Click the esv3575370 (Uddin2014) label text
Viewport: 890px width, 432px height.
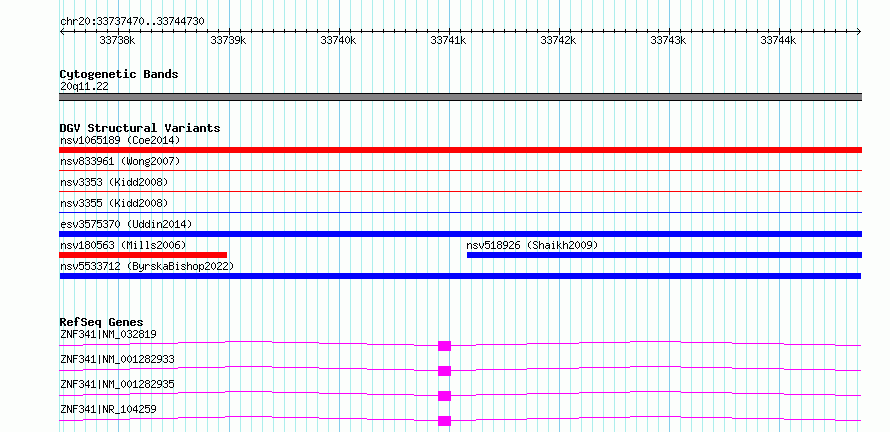coord(126,224)
